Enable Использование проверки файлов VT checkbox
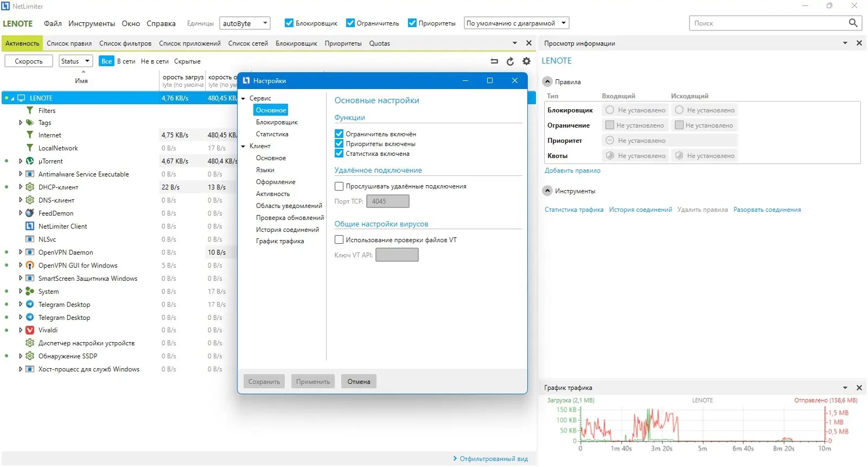The height and width of the screenshot is (467, 868). click(339, 239)
